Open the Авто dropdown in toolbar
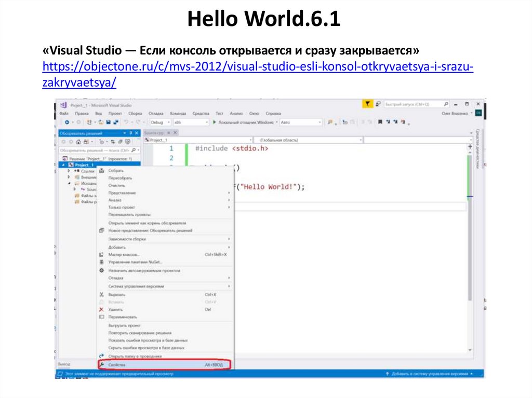This screenshot has width=532, height=398. coord(301,122)
